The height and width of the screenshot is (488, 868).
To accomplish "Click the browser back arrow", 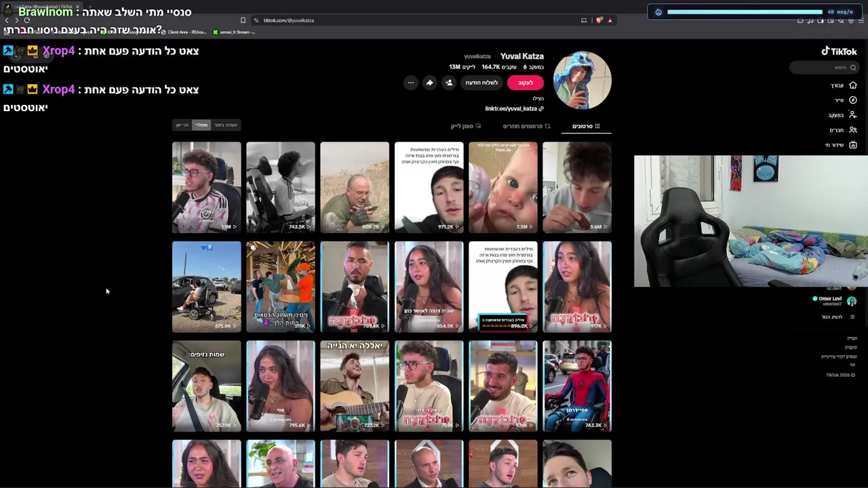I will click(x=7, y=20).
